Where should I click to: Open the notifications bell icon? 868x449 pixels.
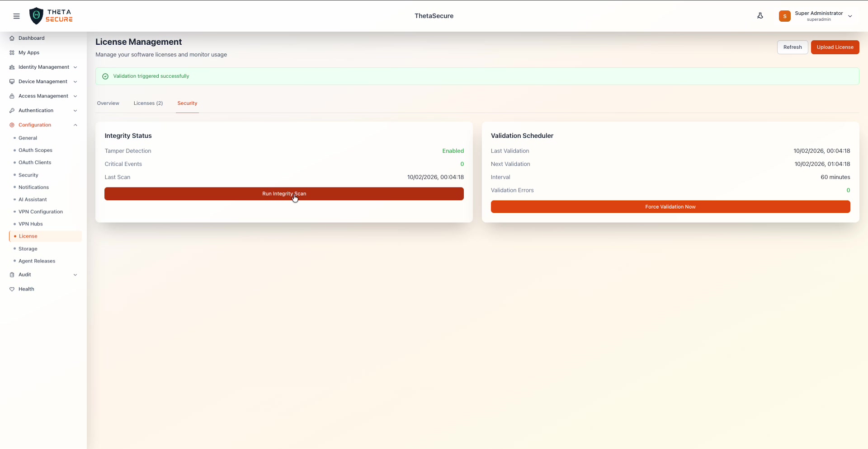click(x=760, y=16)
